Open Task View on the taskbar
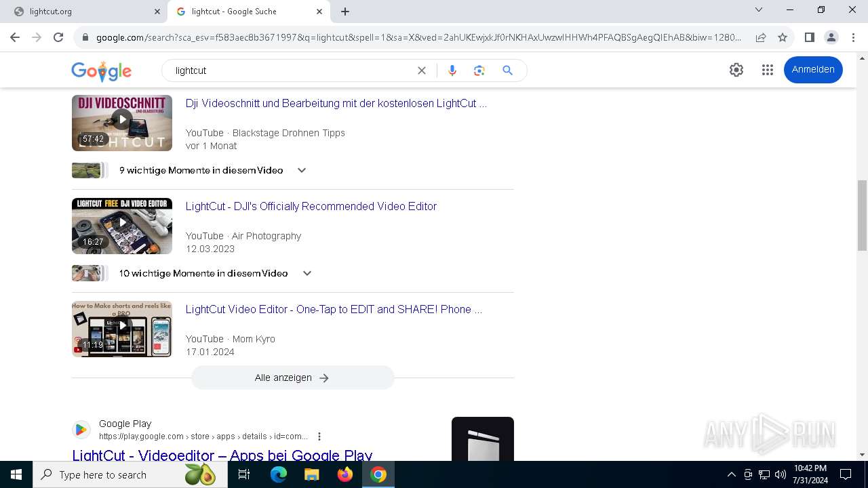The height and width of the screenshot is (488, 868). point(244,474)
